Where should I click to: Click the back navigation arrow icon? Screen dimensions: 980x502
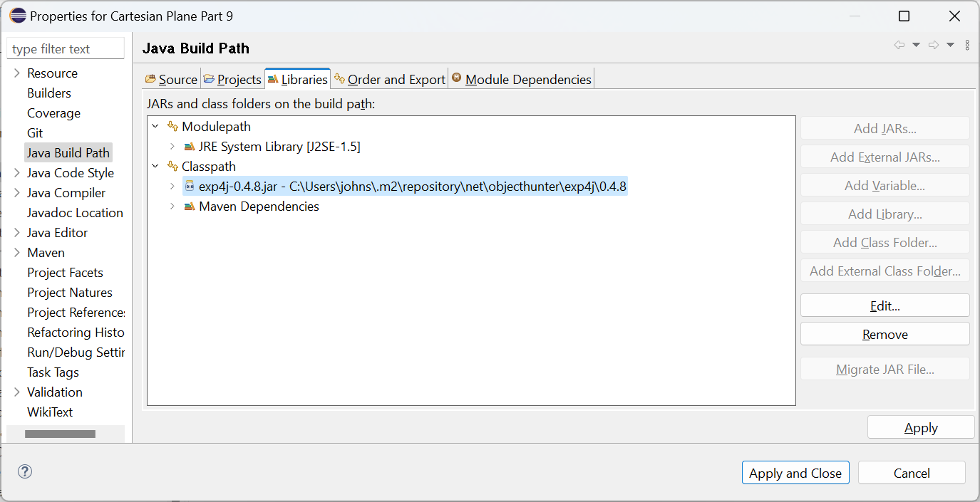(x=899, y=45)
